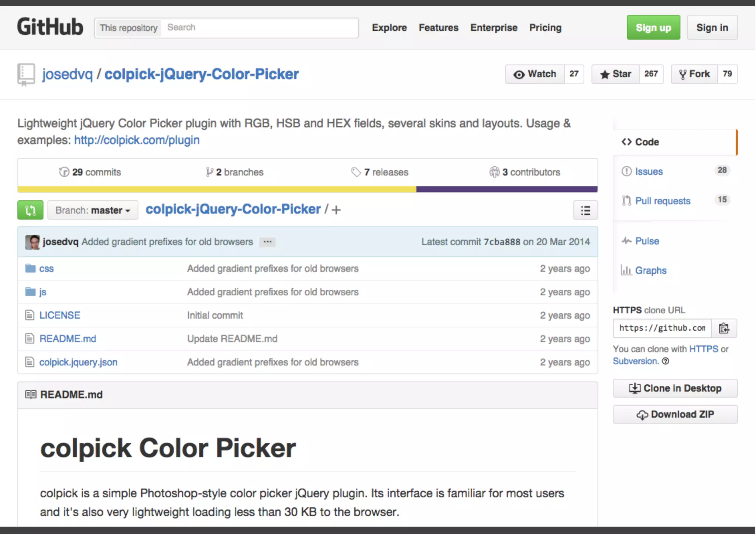The height and width of the screenshot is (535, 756).
Task: Click the This repository search scope label
Action: [x=128, y=28]
